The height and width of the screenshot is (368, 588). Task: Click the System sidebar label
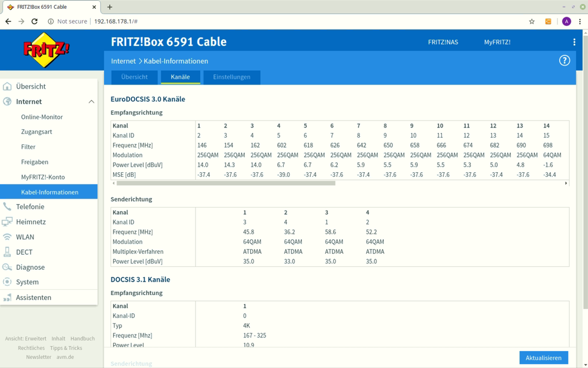pos(27,282)
